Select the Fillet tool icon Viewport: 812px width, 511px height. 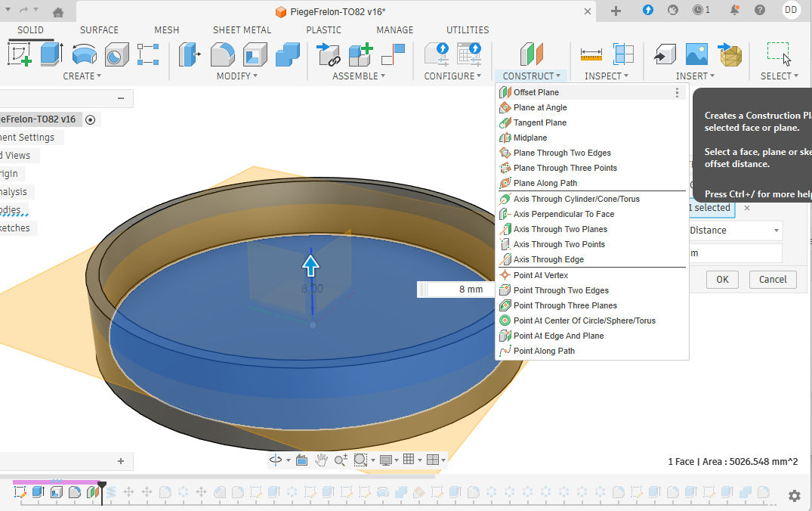[222, 54]
